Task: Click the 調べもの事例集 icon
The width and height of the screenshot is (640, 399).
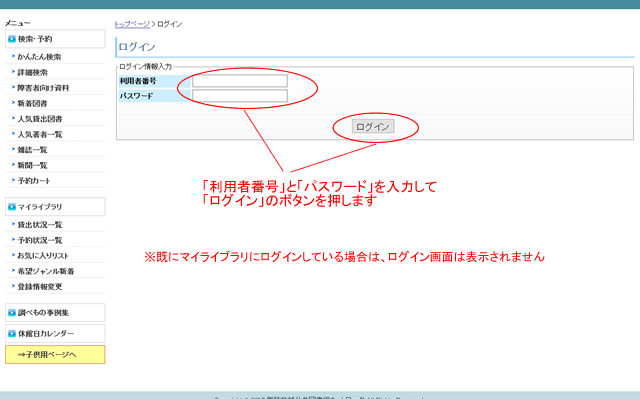Action: (x=12, y=313)
